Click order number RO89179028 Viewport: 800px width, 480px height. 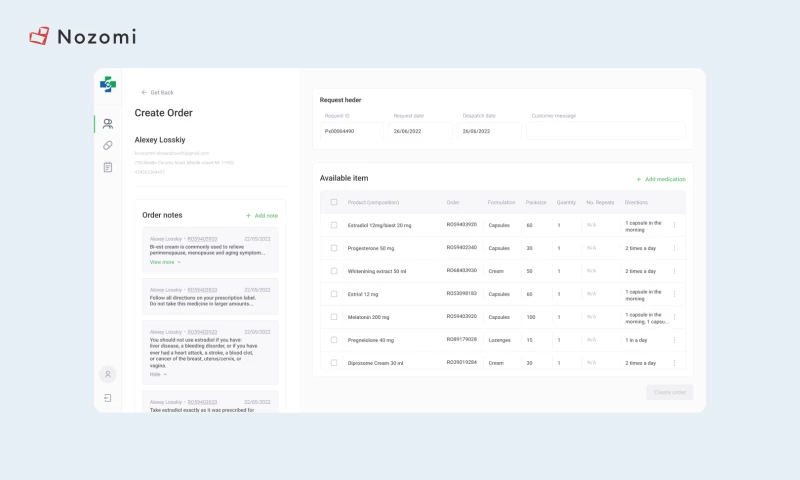pyautogui.click(x=461, y=339)
